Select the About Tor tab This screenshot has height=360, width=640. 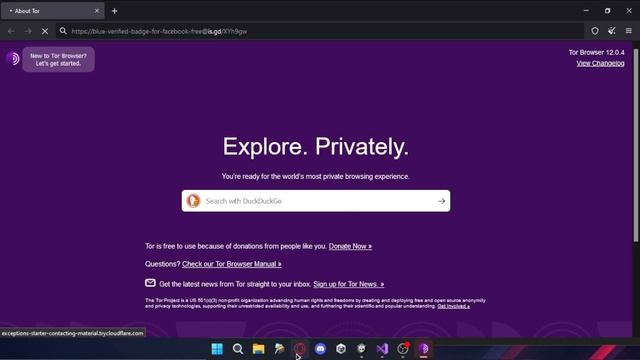53,11
